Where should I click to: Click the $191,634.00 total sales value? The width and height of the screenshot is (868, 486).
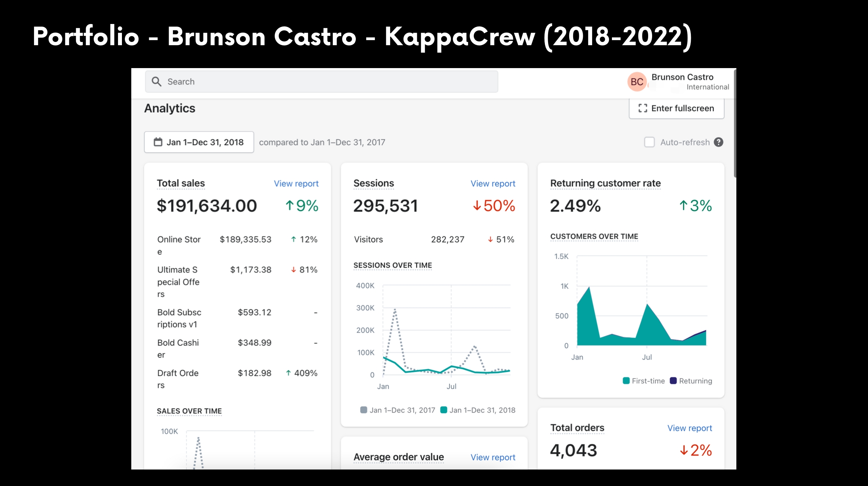click(207, 206)
